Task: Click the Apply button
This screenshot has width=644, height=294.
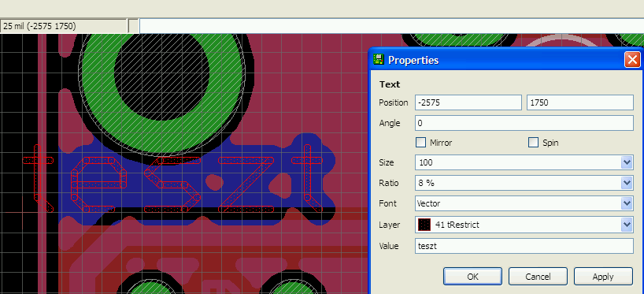Action: pos(603,277)
